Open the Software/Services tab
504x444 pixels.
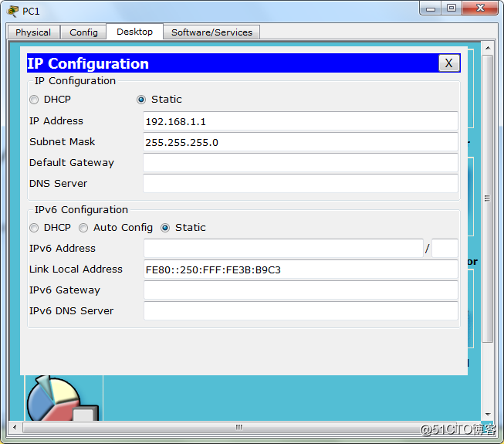tap(211, 32)
